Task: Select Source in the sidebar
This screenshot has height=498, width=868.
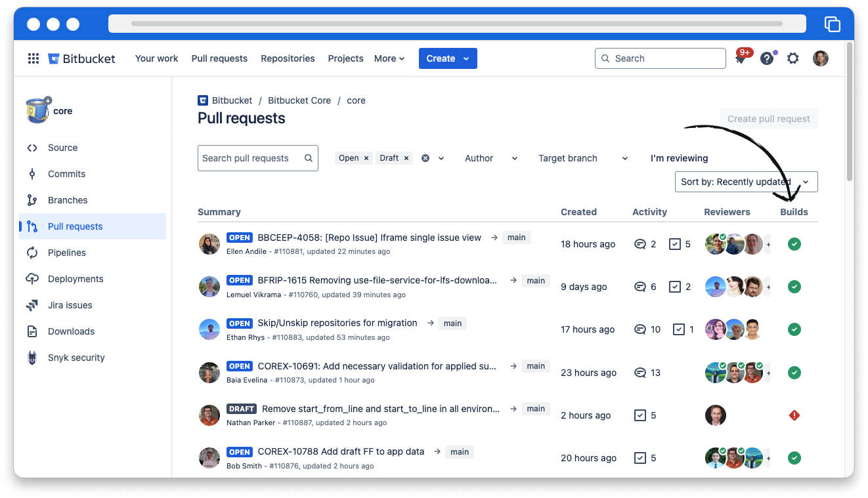Action: point(93,148)
